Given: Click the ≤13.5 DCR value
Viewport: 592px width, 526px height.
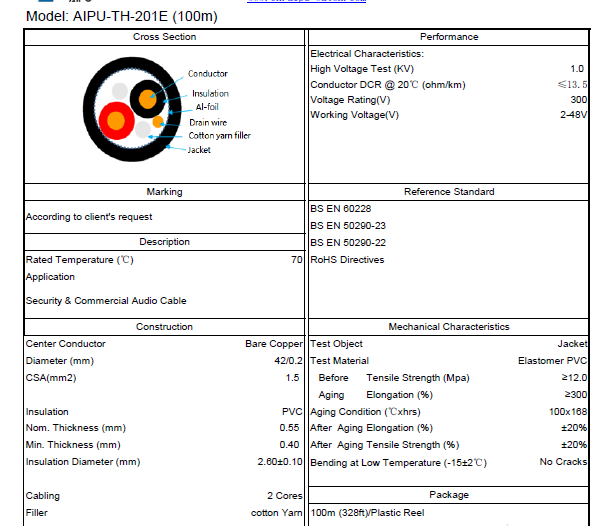Looking at the screenshot, I should tap(572, 85).
